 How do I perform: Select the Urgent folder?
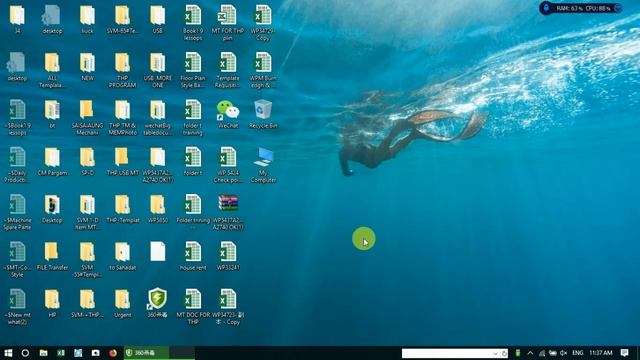[122, 303]
